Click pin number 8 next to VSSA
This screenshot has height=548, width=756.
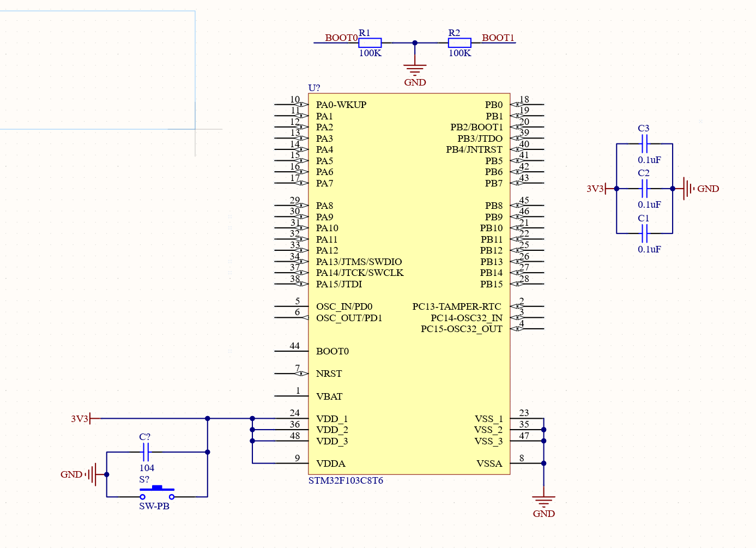click(x=522, y=458)
